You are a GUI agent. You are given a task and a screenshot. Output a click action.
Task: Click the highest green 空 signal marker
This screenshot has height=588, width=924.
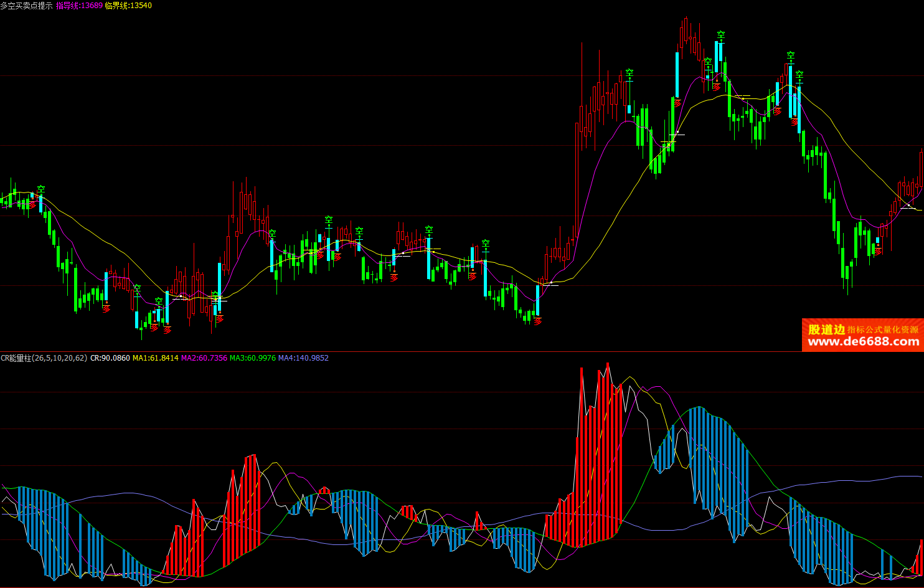[x=720, y=36]
